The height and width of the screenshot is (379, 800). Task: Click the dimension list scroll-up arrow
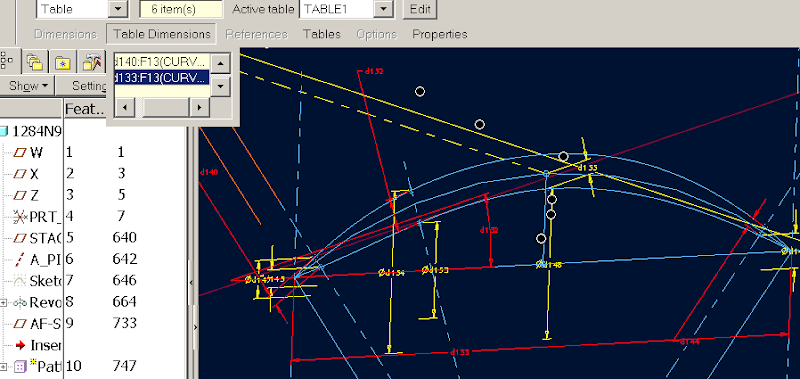tap(220, 63)
